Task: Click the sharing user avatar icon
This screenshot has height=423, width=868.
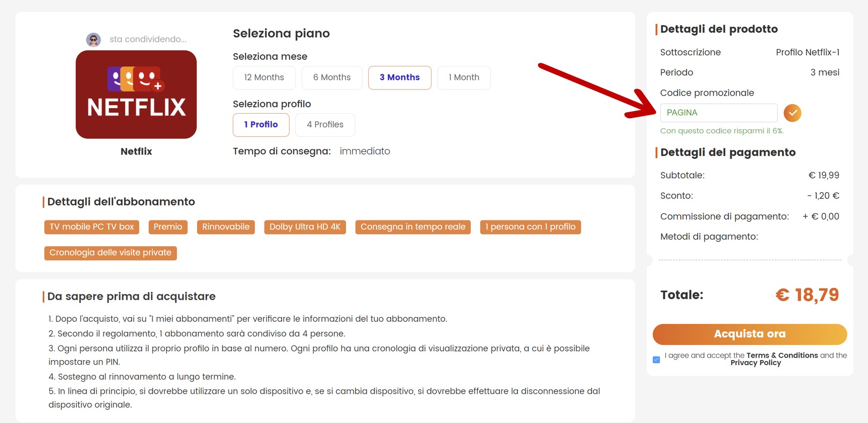Action: click(94, 39)
